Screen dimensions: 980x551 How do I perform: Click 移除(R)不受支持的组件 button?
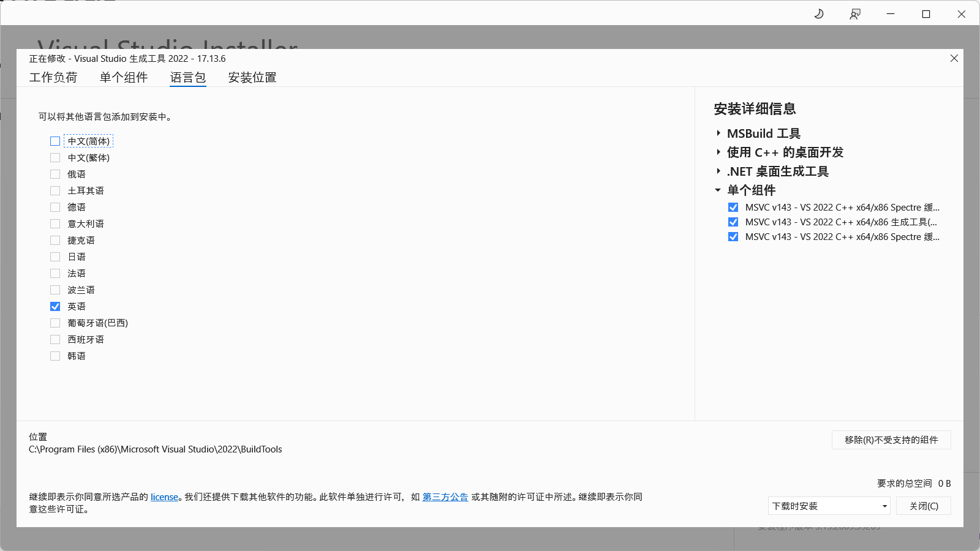pos(891,440)
